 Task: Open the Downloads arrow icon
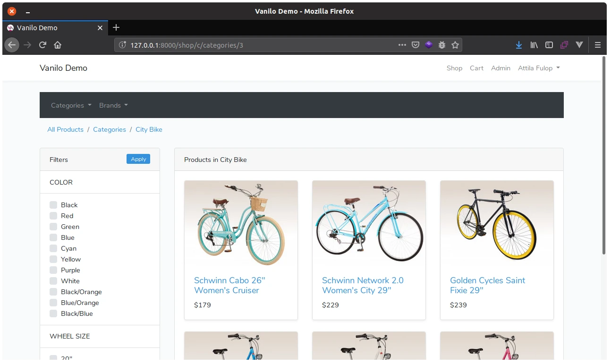(519, 45)
